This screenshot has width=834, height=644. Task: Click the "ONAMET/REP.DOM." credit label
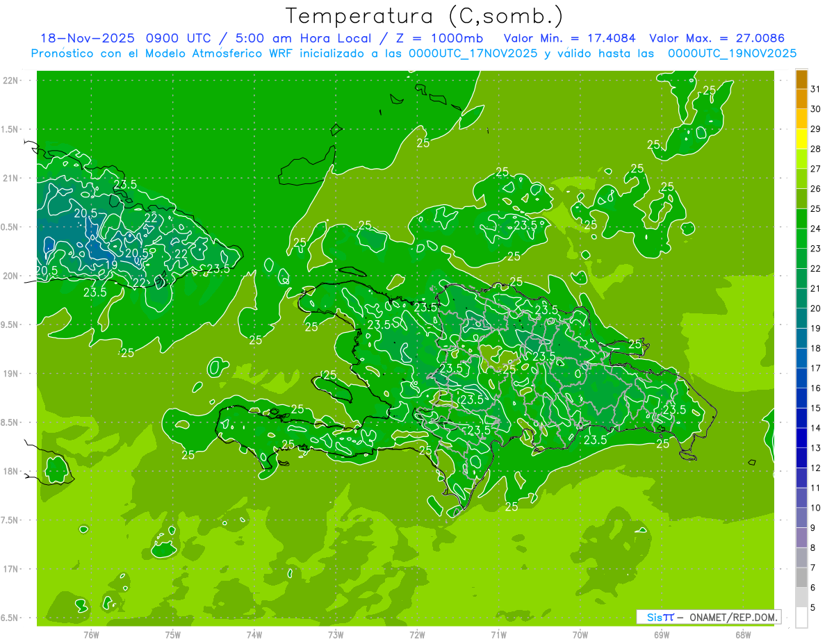click(733, 617)
